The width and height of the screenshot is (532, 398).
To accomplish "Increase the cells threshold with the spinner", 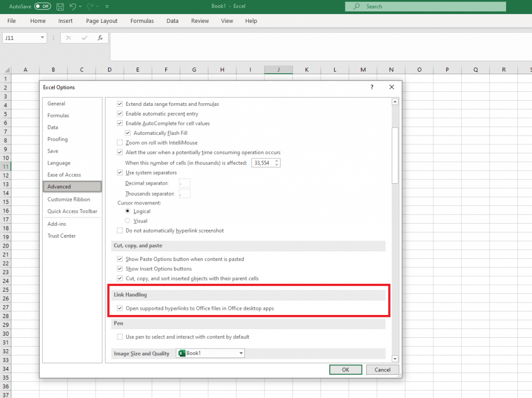I will pyautogui.click(x=277, y=160).
